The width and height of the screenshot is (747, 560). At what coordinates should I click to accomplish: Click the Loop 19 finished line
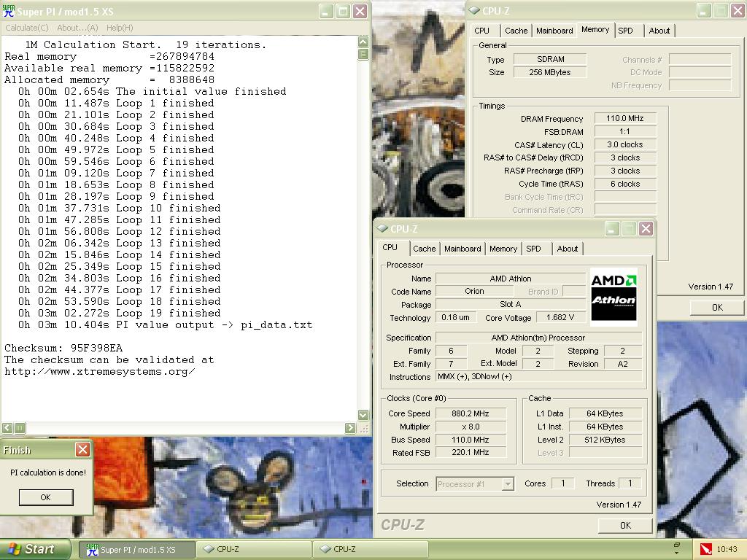(x=119, y=313)
